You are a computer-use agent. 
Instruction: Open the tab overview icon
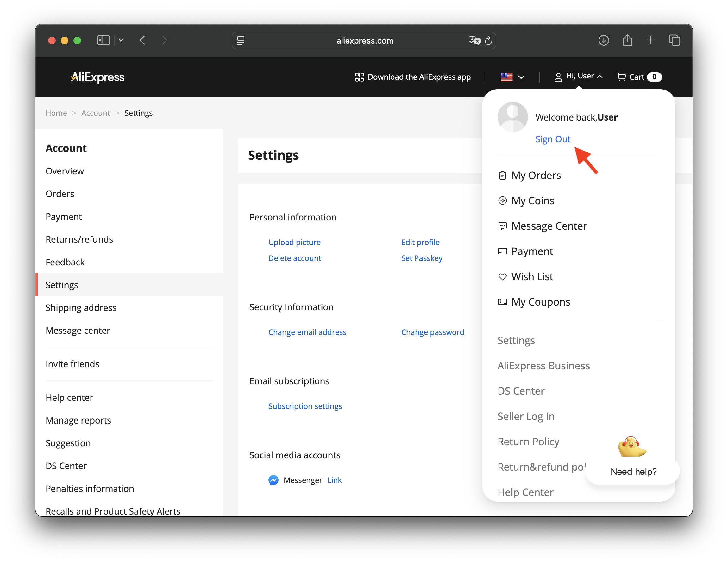(674, 40)
